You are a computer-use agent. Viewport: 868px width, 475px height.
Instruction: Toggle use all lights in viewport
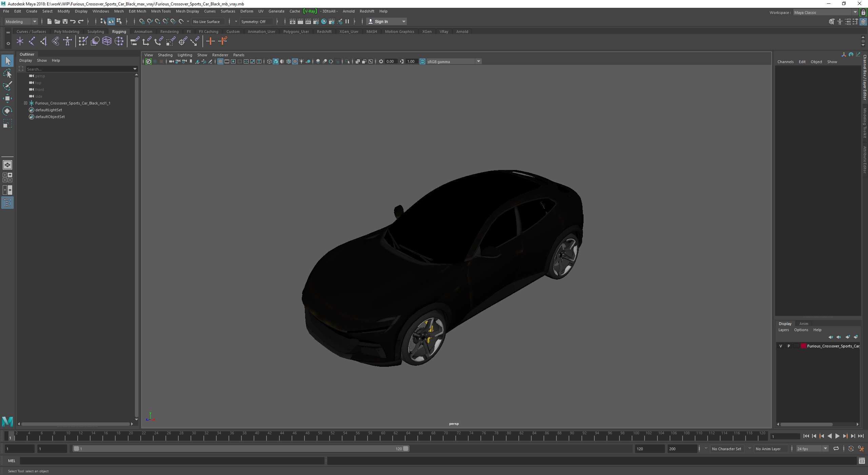(301, 61)
